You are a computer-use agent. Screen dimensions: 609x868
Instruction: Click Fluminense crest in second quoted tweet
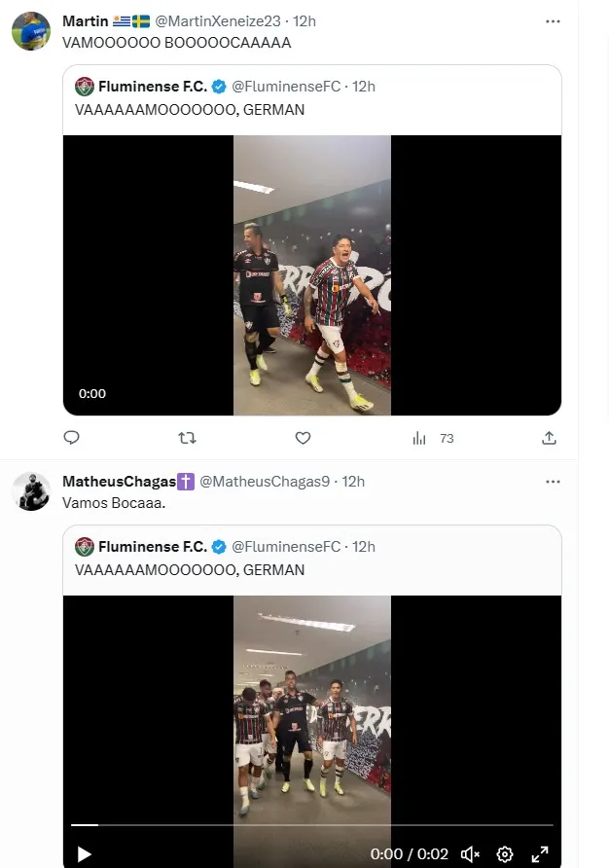[85, 547]
